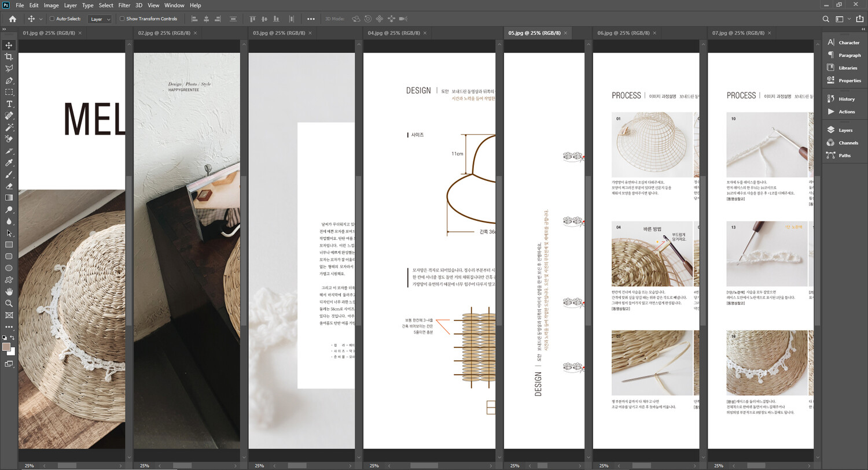This screenshot has width=868, height=470.
Task: Toggle Show Transform Controls checkbox
Action: click(x=122, y=19)
